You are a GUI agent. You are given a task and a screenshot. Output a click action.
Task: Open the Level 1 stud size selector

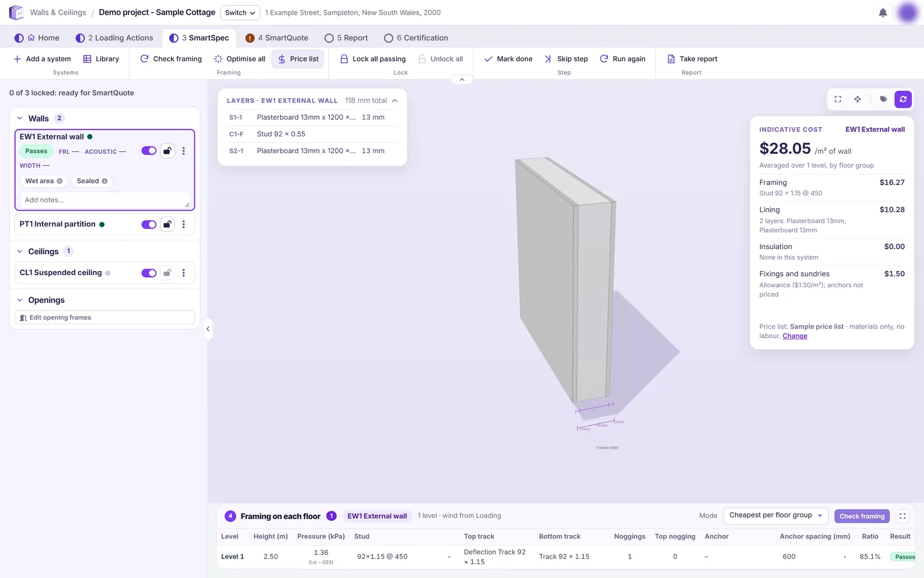(x=404, y=557)
